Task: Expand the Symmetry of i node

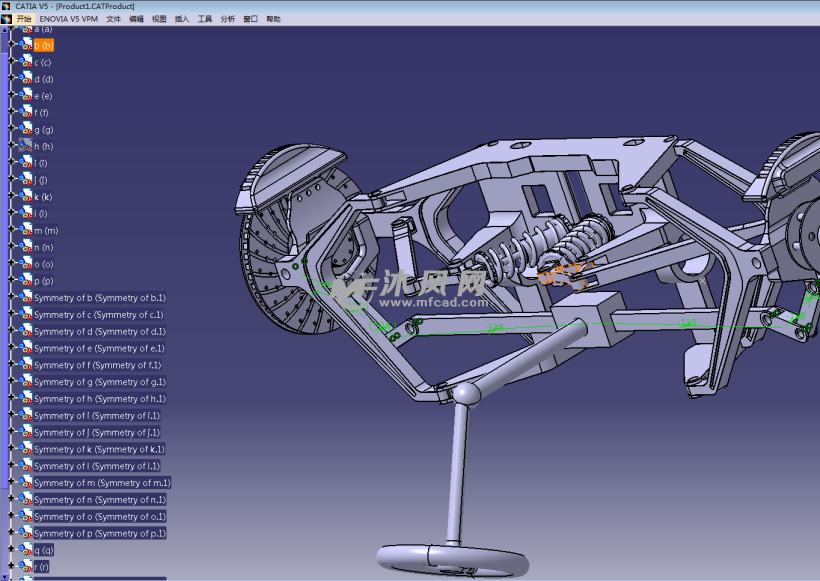Action: click(x=12, y=414)
